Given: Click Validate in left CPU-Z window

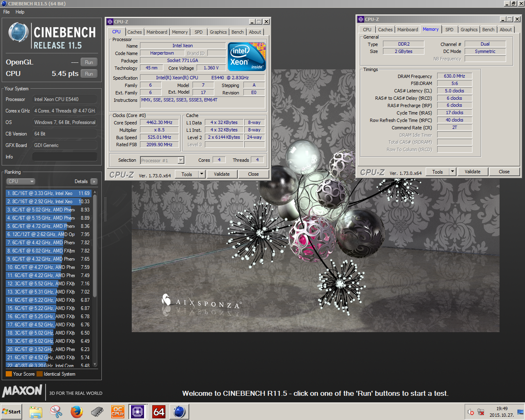Looking at the screenshot, I should click(x=222, y=174).
